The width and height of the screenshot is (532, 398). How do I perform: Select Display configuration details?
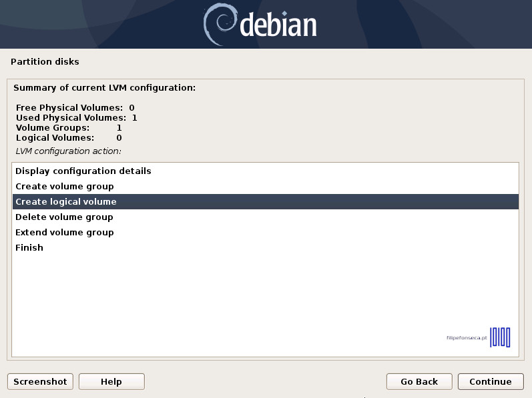pyautogui.click(x=83, y=171)
